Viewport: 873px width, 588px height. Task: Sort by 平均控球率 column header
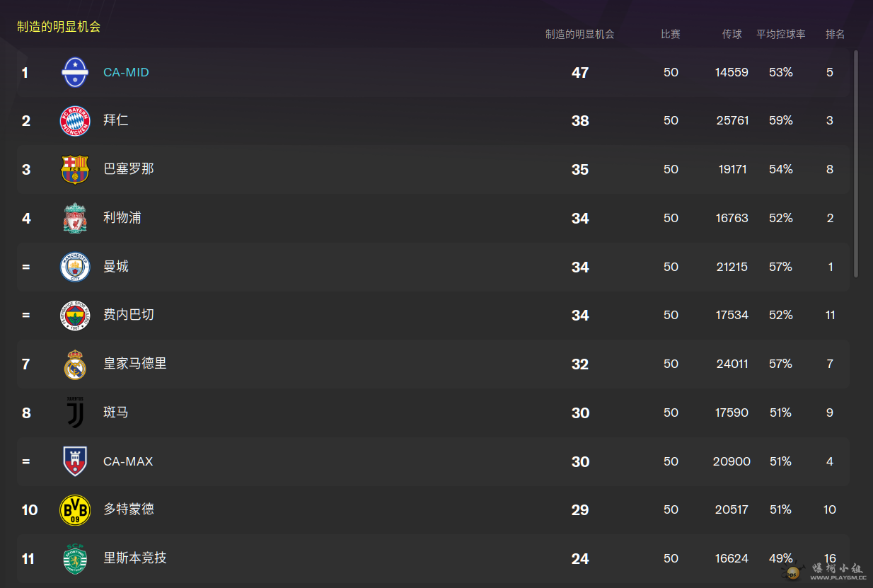(x=780, y=34)
